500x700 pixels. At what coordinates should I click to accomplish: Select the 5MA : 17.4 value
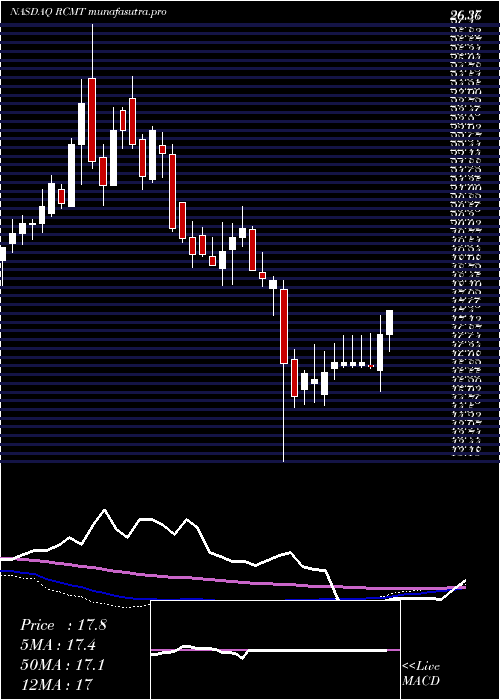(x=58, y=645)
